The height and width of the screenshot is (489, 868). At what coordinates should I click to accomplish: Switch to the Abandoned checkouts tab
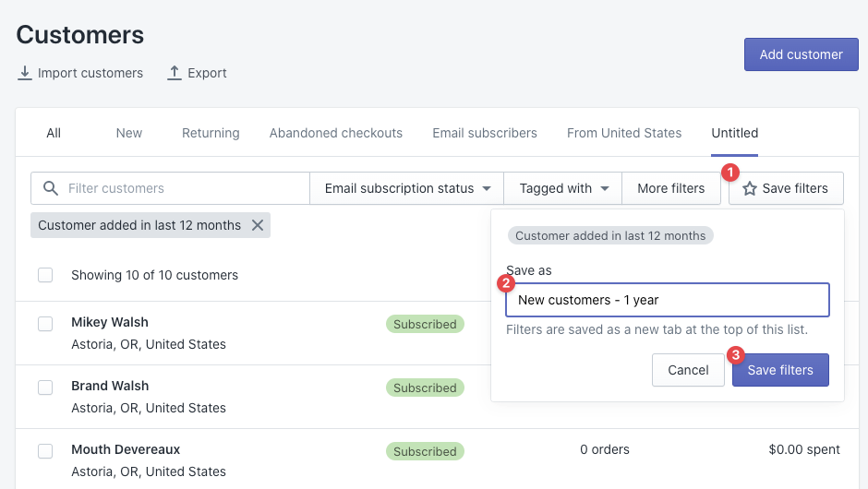(336, 133)
